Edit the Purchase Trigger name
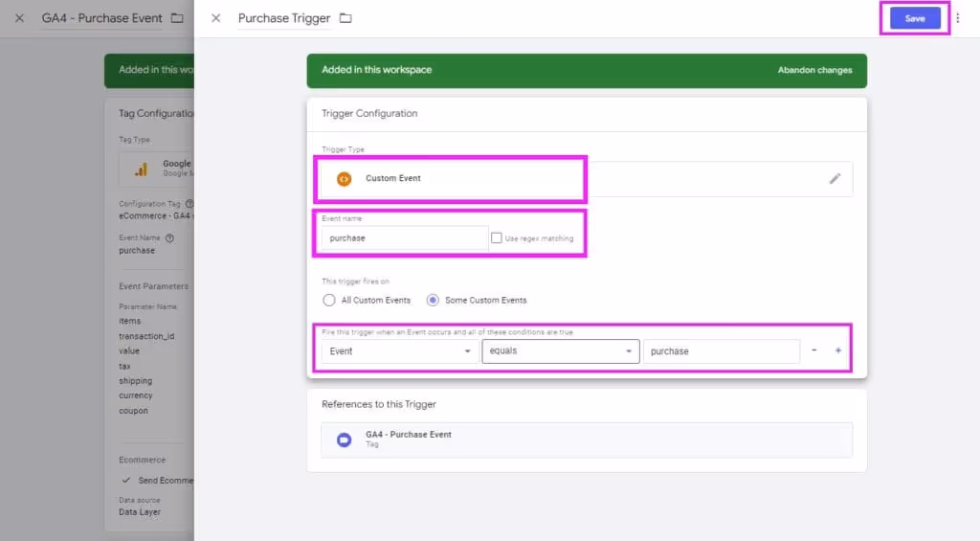Screen dimensions: 980x541 [x=283, y=18]
